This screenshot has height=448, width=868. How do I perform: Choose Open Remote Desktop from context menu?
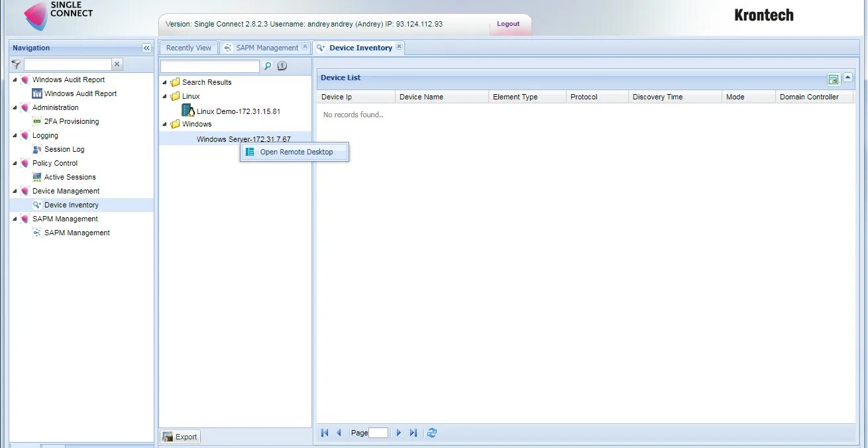[x=294, y=152]
